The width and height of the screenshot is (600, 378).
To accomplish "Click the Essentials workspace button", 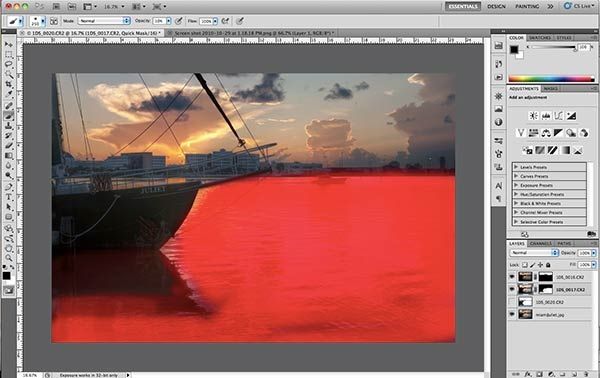I will 463,7.
